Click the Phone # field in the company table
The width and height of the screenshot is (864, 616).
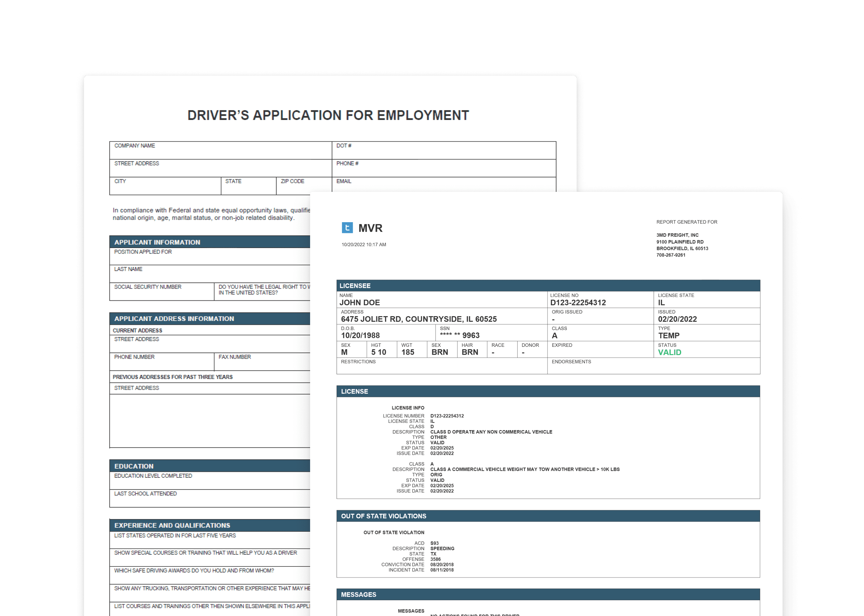(444, 168)
